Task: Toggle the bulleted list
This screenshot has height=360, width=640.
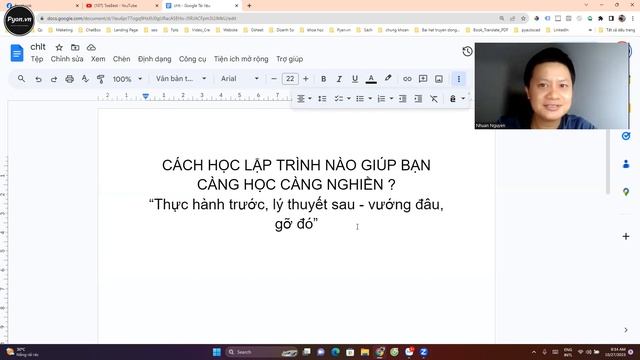Action: coord(360,99)
